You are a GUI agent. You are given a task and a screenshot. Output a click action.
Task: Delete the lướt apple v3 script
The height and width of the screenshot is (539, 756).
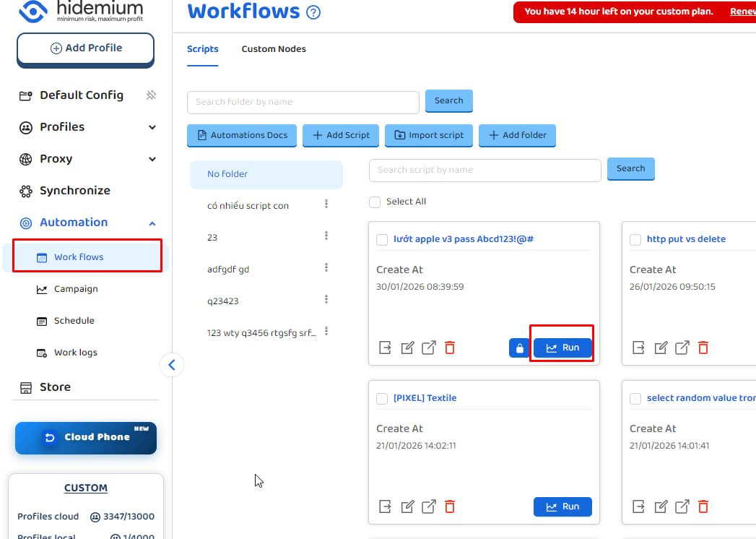[450, 348]
